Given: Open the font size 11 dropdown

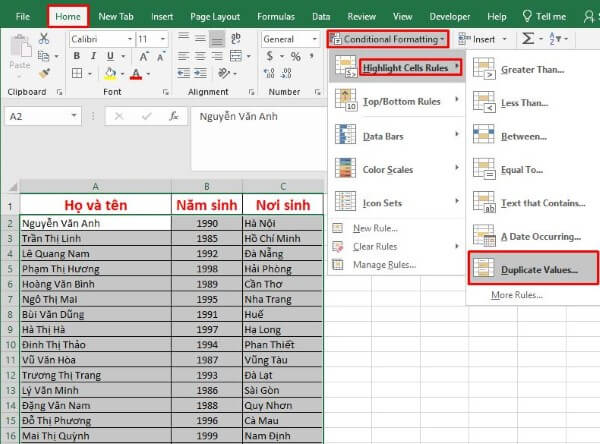Looking at the screenshot, I should click(163, 39).
